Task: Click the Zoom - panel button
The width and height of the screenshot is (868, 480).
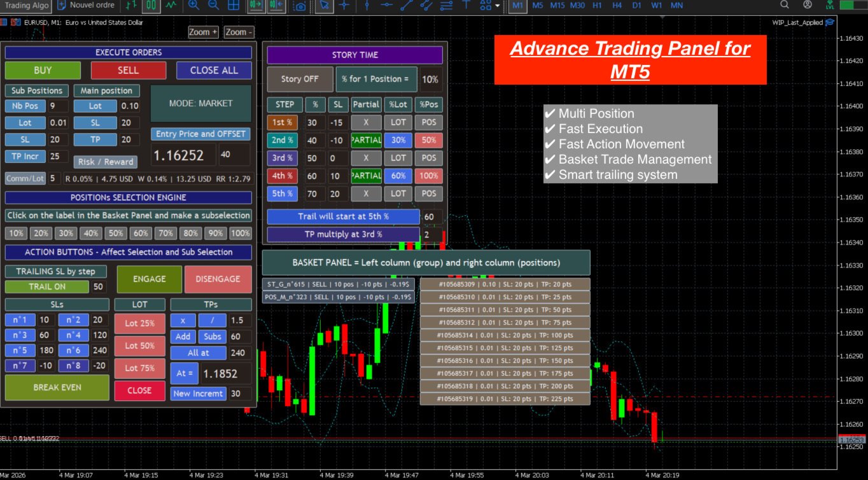Action: 239,32
